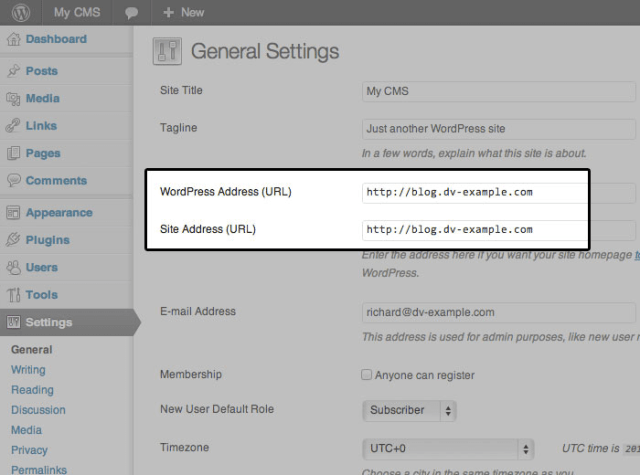This screenshot has width=640, height=475.
Task: Open Writing settings submenu link
Action: coord(28,370)
